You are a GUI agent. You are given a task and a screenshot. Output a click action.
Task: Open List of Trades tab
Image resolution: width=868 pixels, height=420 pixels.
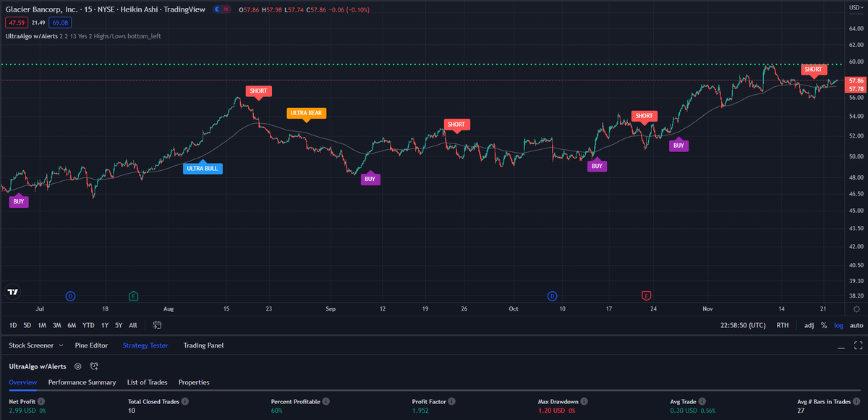click(x=147, y=382)
